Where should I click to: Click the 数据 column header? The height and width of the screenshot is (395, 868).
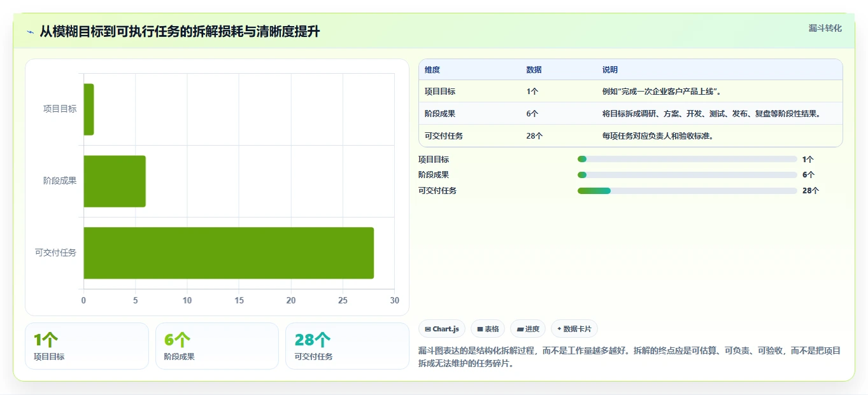tap(534, 70)
